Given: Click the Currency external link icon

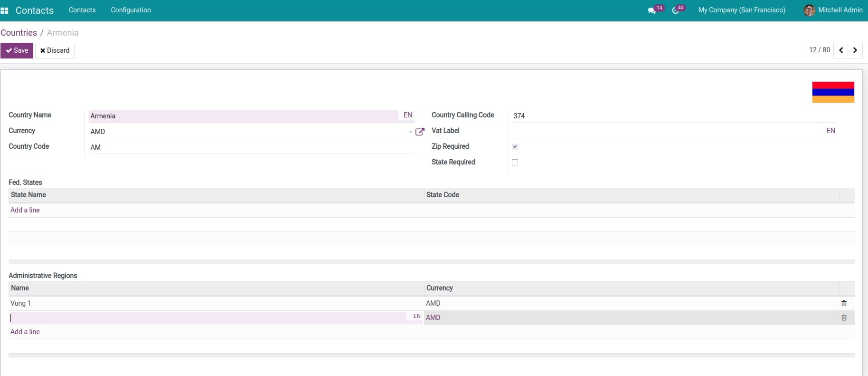Looking at the screenshot, I should click(419, 132).
